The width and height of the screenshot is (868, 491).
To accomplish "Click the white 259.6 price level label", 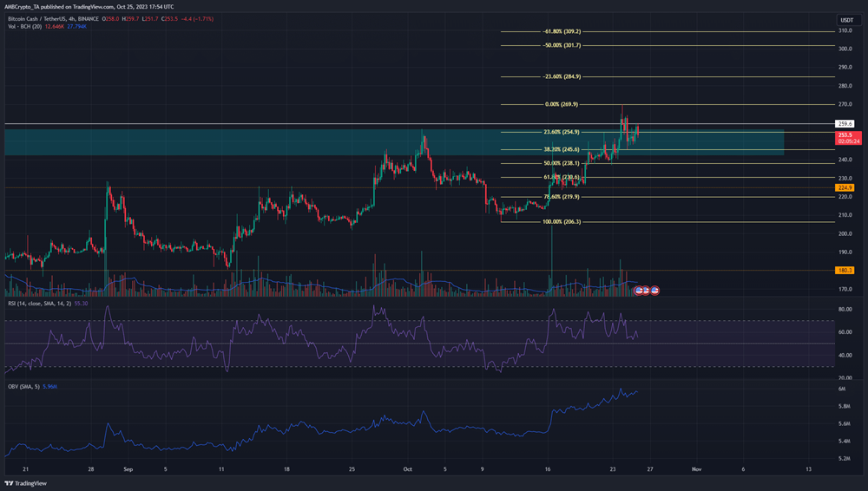I will click(845, 124).
